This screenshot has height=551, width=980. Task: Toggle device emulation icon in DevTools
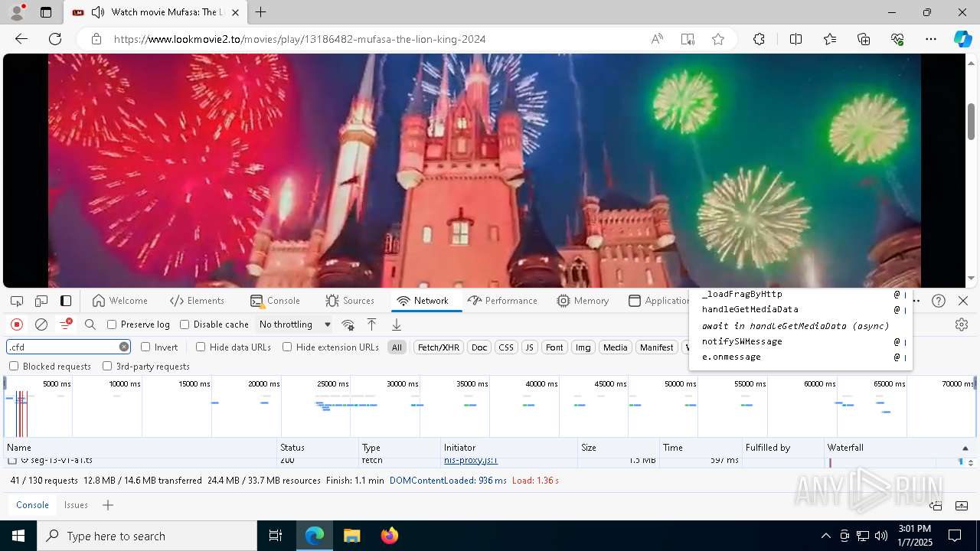point(41,301)
